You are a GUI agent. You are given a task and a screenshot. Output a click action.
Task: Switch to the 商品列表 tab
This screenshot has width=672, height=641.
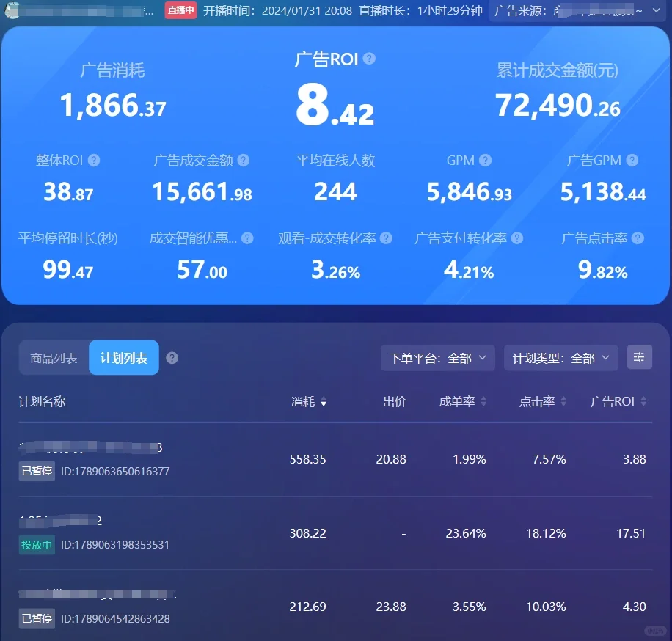(54, 358)
